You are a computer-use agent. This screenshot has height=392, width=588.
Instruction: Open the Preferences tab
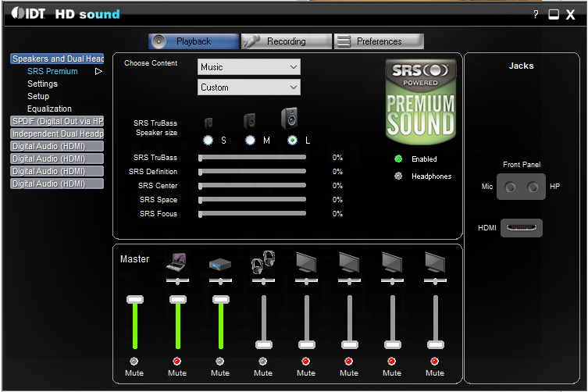tap(380, 41)
